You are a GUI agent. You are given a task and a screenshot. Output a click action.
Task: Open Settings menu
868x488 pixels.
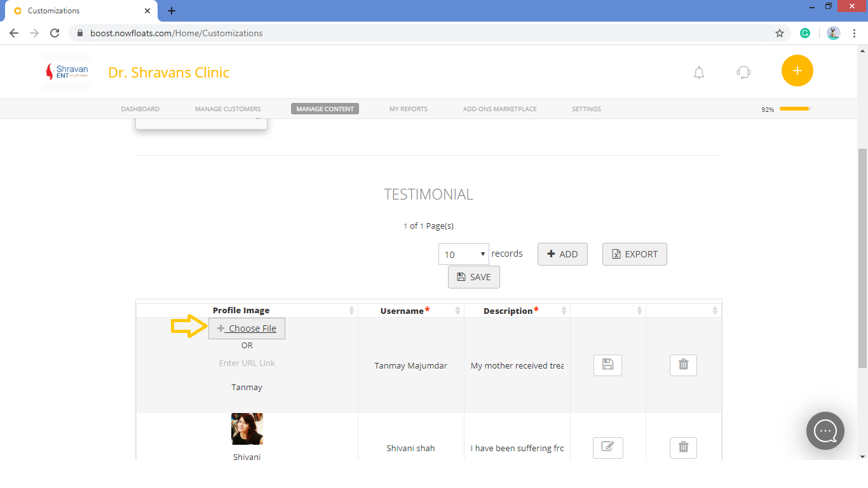[587, 109]
